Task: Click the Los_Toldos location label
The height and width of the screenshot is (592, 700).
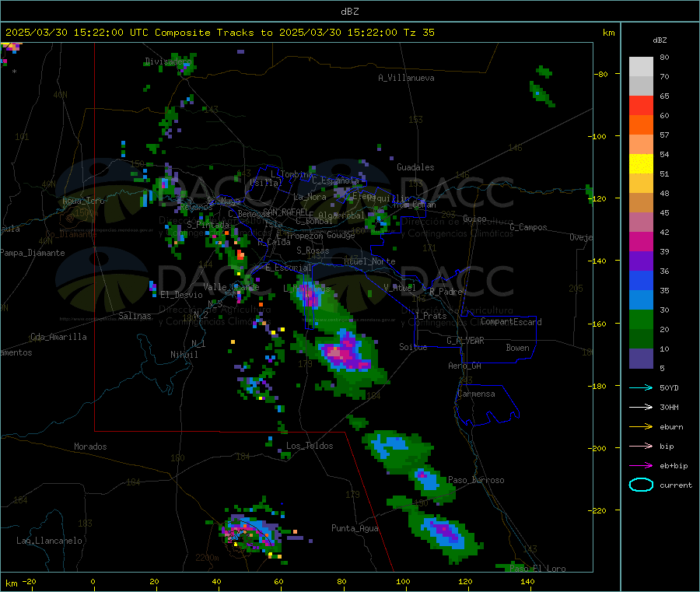Action: 310,446
